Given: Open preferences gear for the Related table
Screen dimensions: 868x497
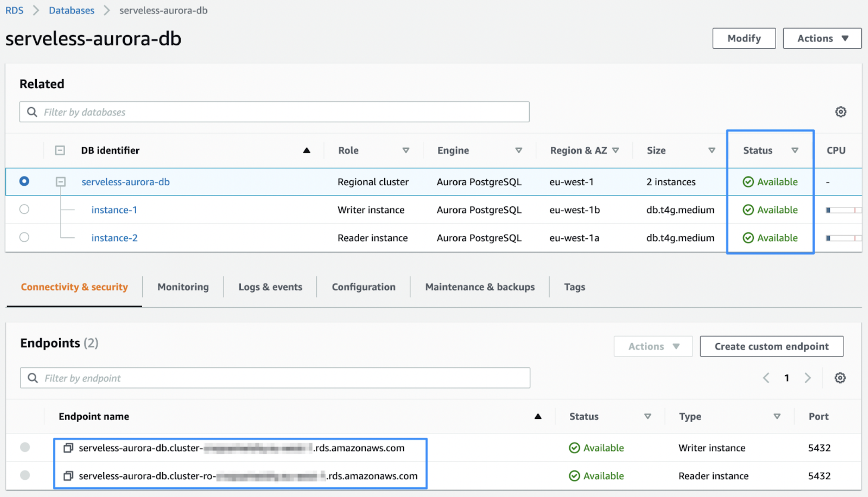Looking at the screenshot, I should (x=840, y=112).
